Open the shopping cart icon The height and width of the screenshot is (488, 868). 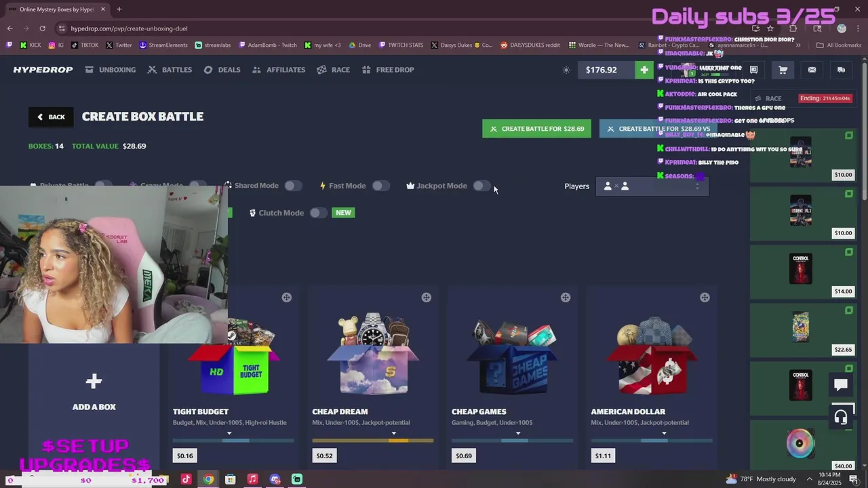[x=783, y=70]
